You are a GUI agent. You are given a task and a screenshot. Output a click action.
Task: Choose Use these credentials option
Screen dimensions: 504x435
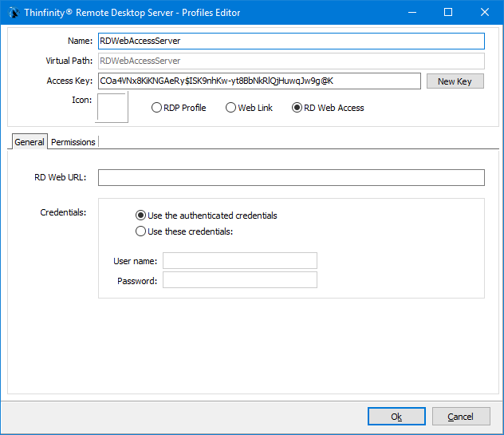point(184,231)
